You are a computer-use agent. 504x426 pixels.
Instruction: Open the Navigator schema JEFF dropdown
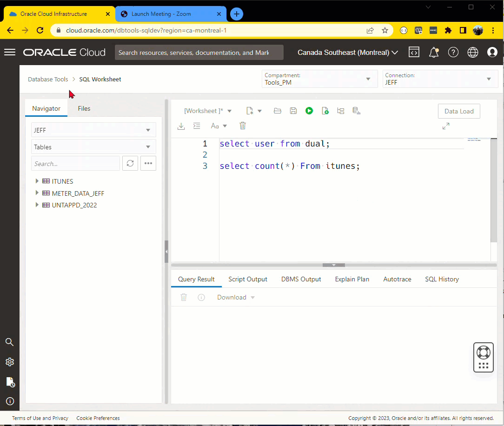click(x=93, y=130)
